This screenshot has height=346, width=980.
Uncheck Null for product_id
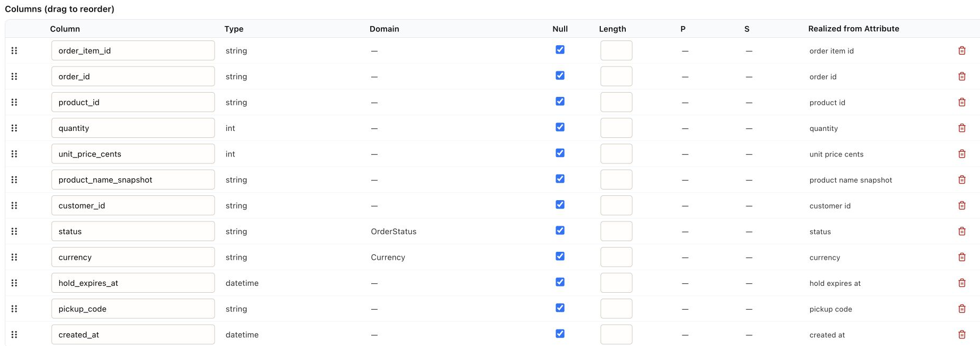click(x=560, y=101)
